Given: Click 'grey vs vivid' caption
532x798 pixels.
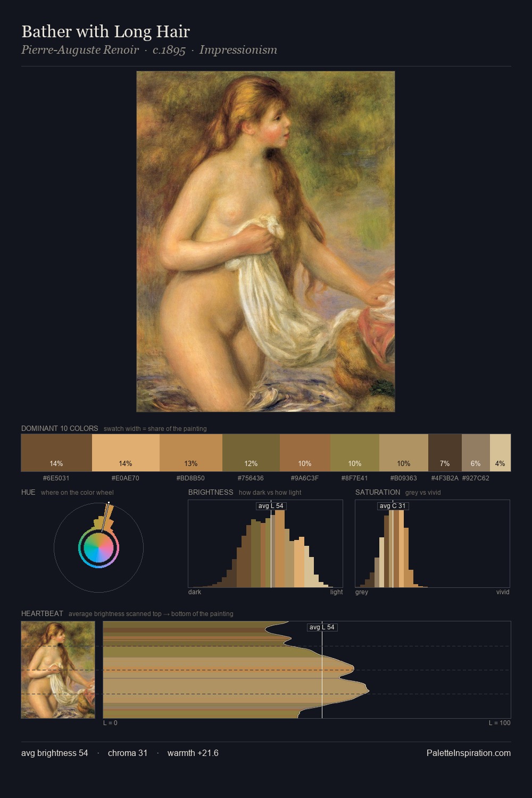Looking at the screenshot, I should (423, 493).
